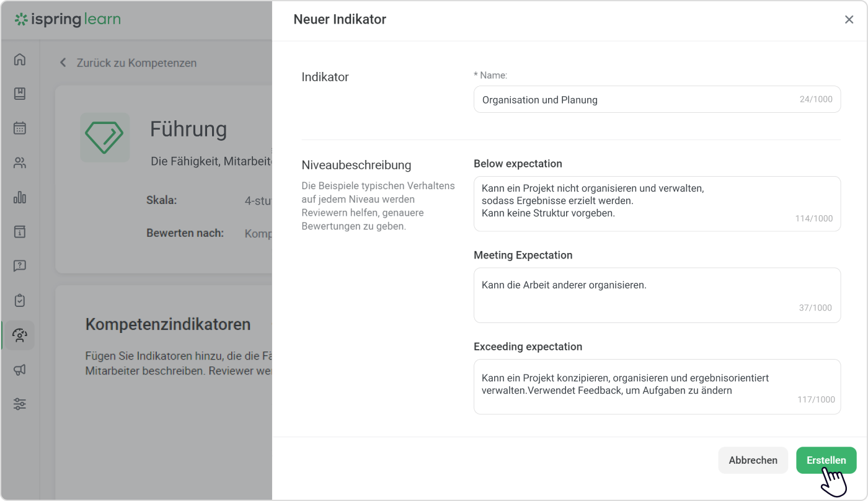Click the Führung diamond competency icon
Screen dimensions: 868x501
(x=105, y=137)
